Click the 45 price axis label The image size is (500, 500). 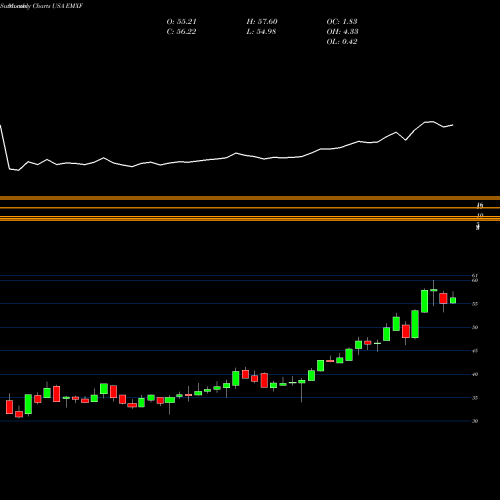pos(475,351)
